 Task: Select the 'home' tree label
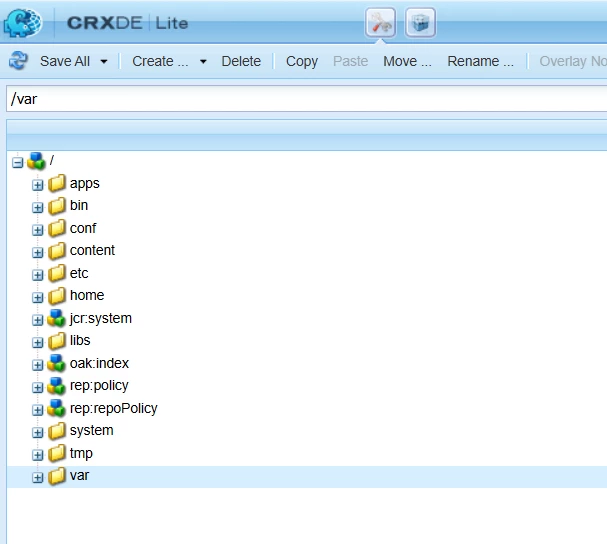point(87,295)
